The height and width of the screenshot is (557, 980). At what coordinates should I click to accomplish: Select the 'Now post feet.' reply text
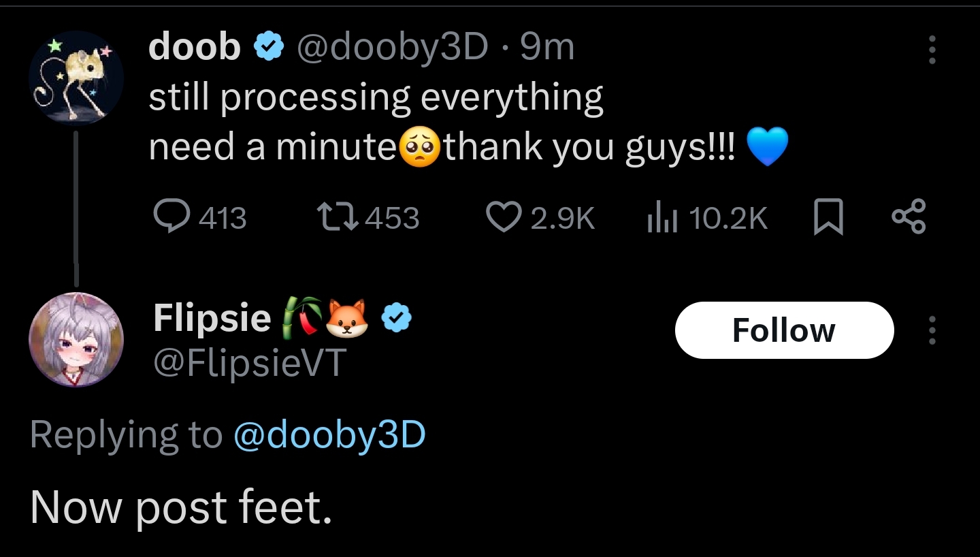(181, 509)
